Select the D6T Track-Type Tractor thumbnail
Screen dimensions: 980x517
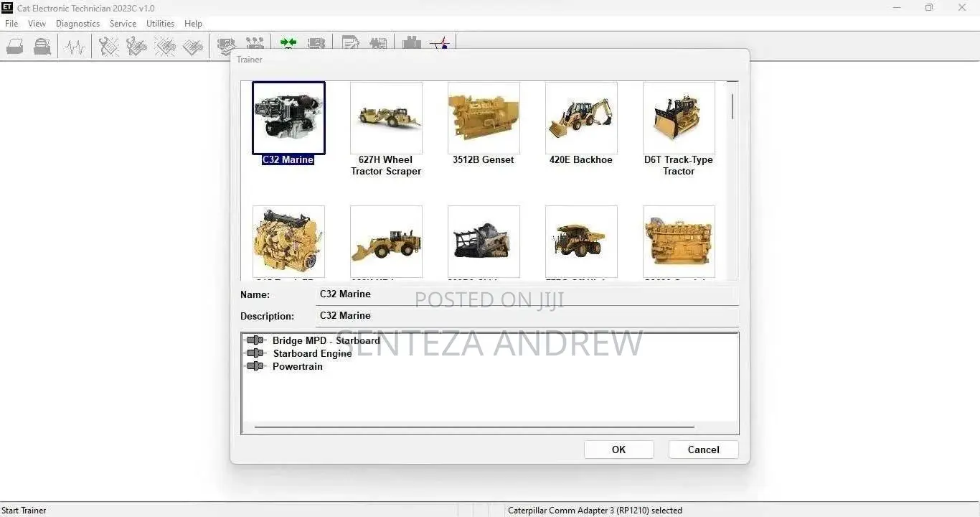coord(679,118)
